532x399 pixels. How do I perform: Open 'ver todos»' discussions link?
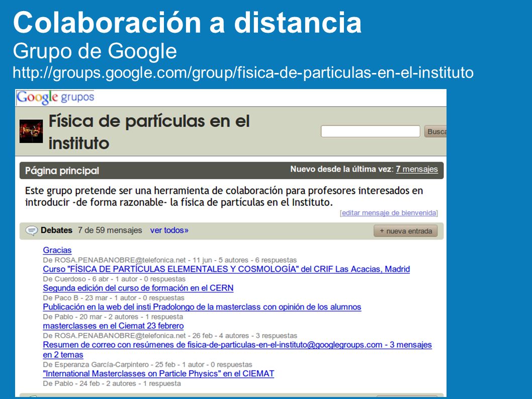(169, 230)
